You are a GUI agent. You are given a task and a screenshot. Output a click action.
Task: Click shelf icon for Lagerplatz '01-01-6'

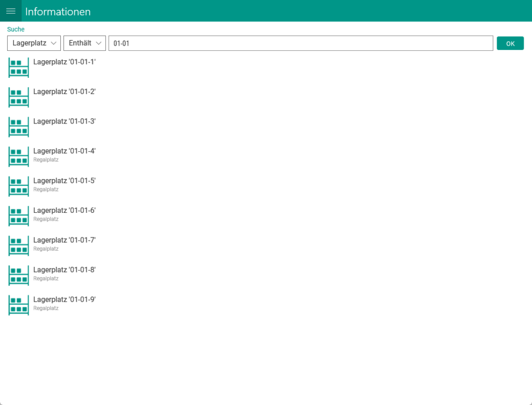(x=19, y=216)
